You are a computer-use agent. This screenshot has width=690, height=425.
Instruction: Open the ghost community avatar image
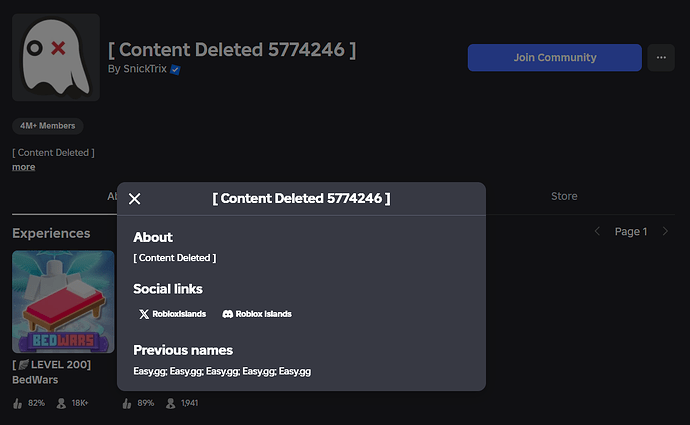tap(56, 57)
